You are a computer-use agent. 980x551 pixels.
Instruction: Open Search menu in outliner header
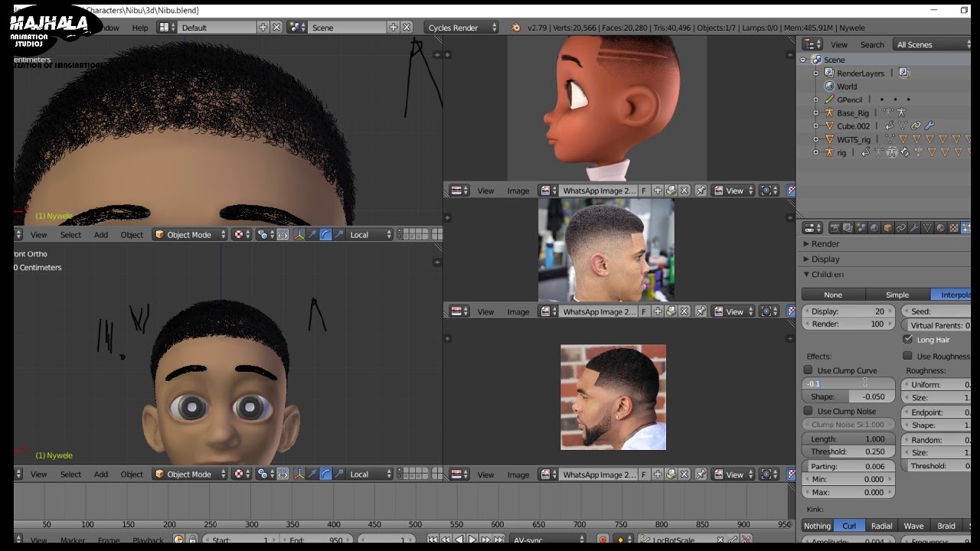click(x=872, y=44)
